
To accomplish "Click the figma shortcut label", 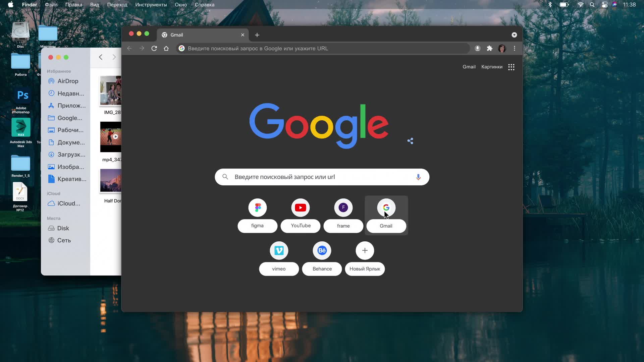I will [257, 226].
